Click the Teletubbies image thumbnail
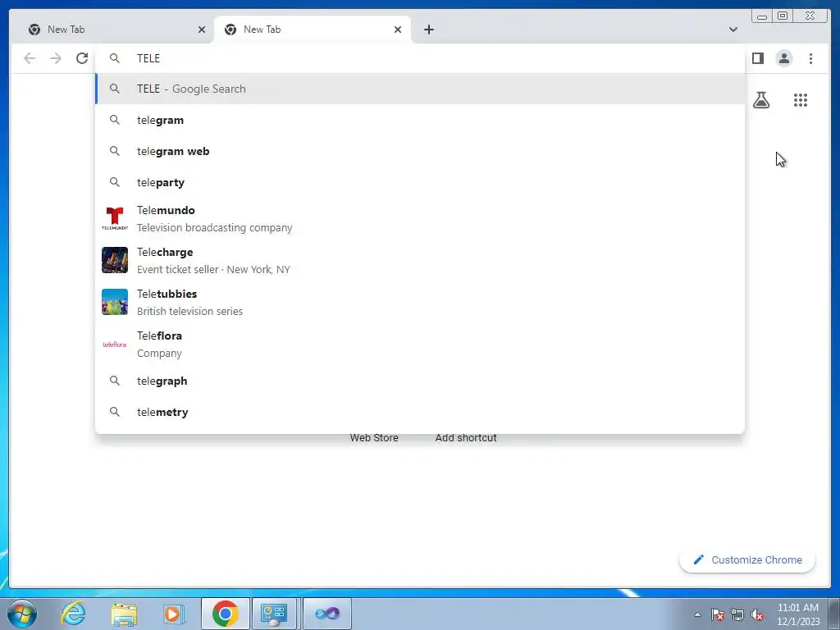 coord(115,302)
